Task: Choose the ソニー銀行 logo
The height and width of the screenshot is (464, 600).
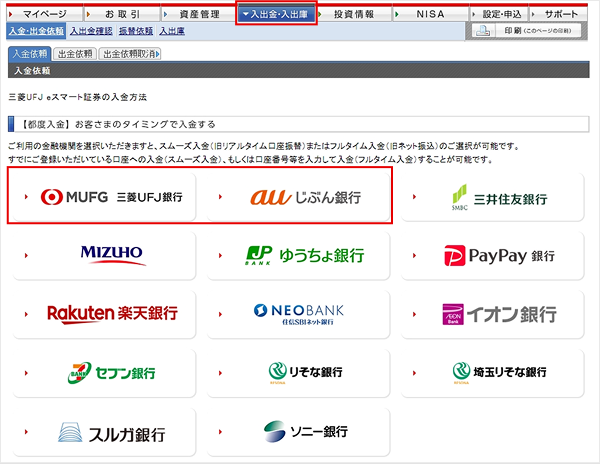Action: 305,432
